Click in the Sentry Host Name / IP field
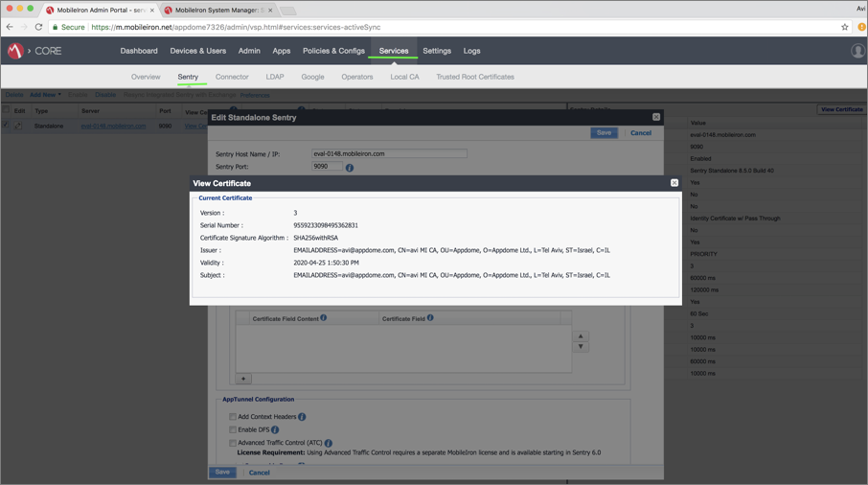868x485 pixels. 389,153
